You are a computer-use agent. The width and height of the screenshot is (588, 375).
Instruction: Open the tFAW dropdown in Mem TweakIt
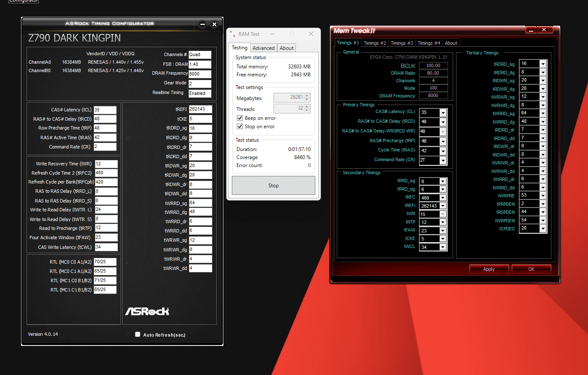443,231
